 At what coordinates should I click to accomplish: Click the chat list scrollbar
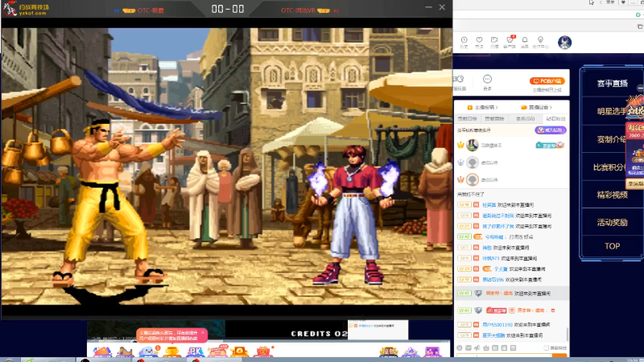point(568,334)
